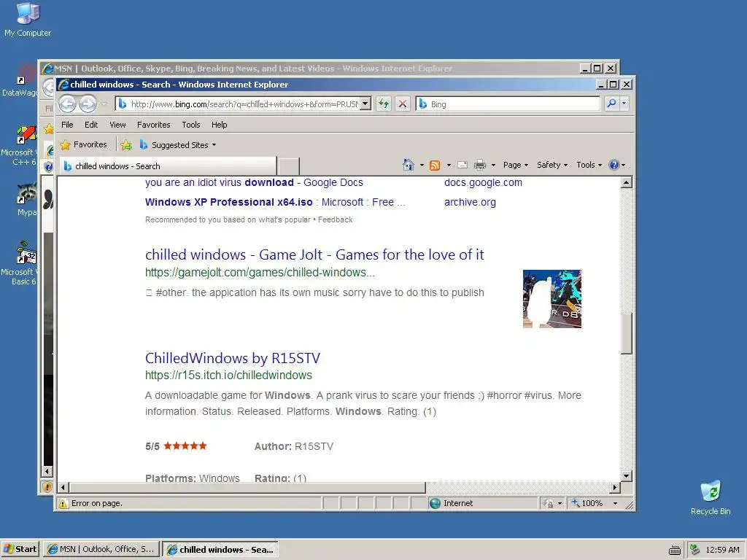Screen dimensions: 747x560
Task: Click the Protected Mode lock icon
Action: click(549, 503)
